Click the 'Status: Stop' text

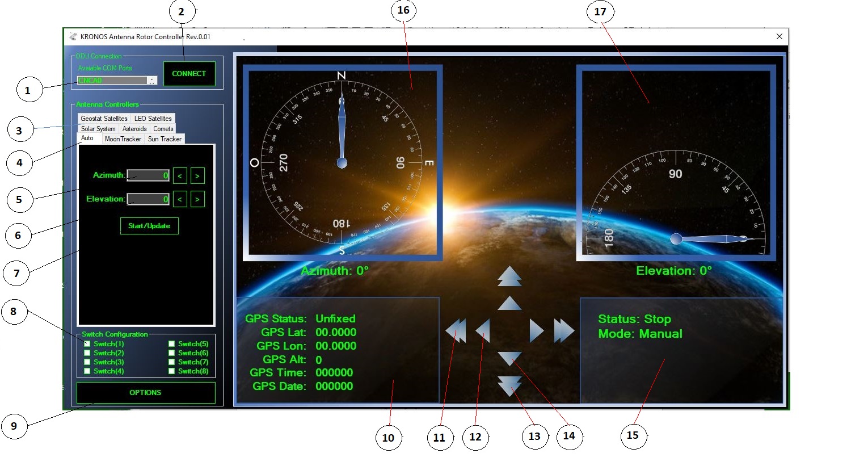pyautogui.click(x=634, y=319)
